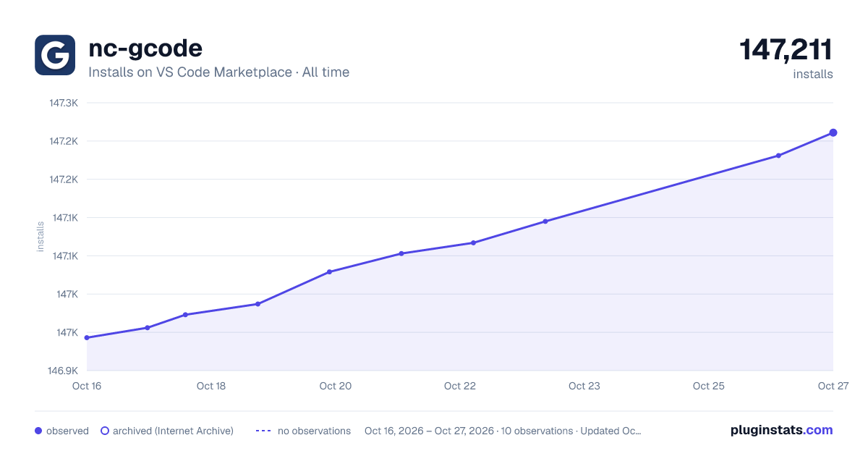Click the vertical 'installs' axis title

click(41, 237)
